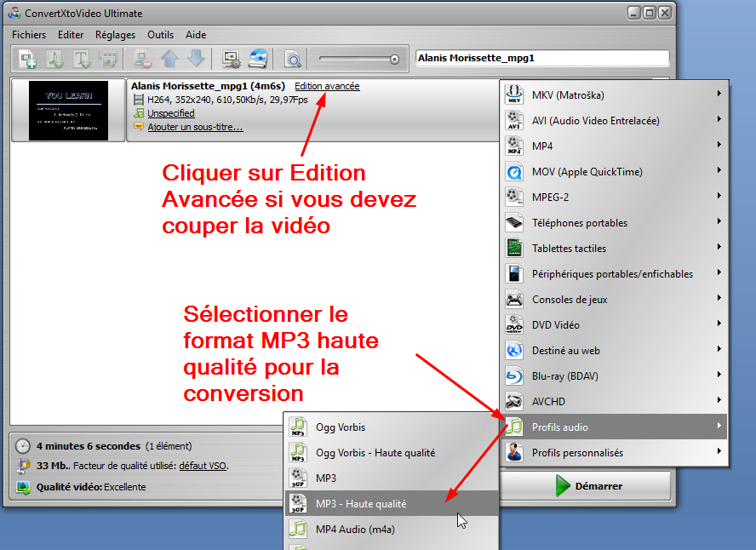Select the YOU LEARN video thumbnail
The height and width of the screenshot is (550, 756).
[68, 111]
